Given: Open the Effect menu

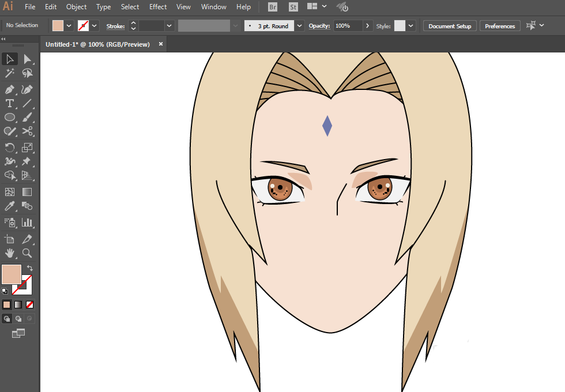Looking at the screenshot, I should click(158, 7).
